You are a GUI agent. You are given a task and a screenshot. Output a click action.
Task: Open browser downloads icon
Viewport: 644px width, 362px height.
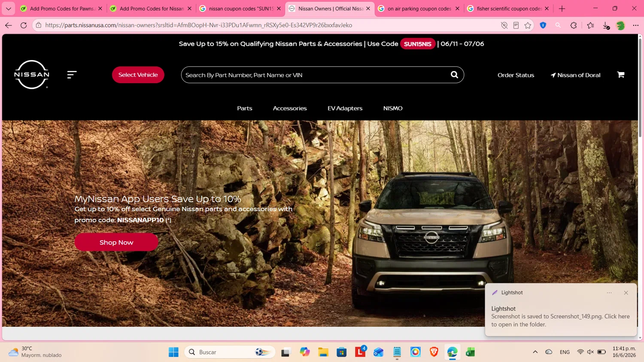(x=606, y=26)
